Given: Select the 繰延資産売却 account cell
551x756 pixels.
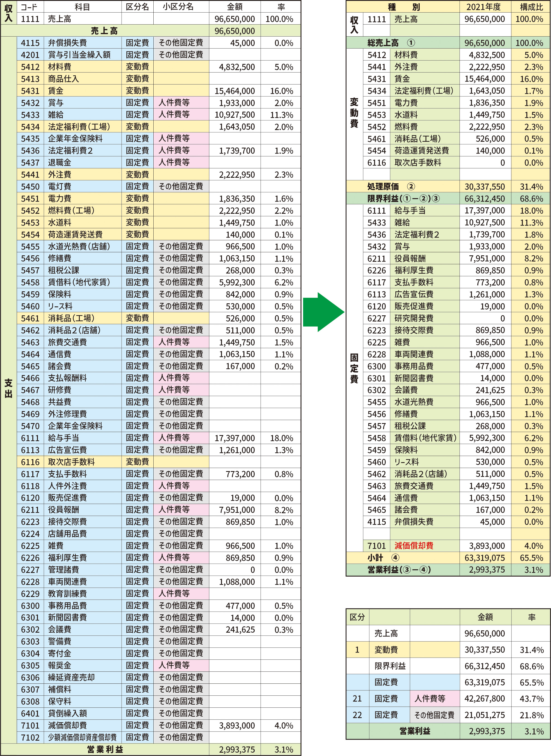Looking at the screenshot, I should tap(82, 677).
